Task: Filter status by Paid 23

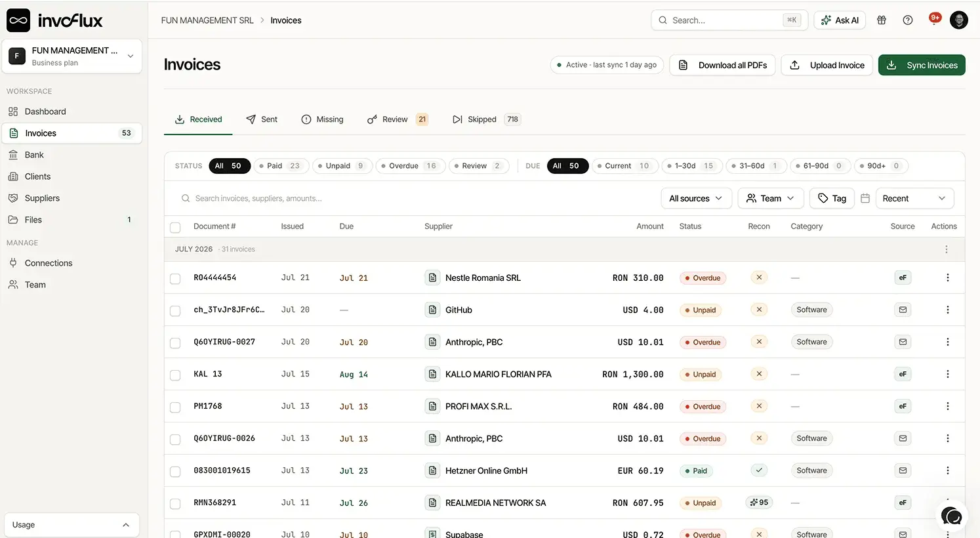Action: point(281,166)
